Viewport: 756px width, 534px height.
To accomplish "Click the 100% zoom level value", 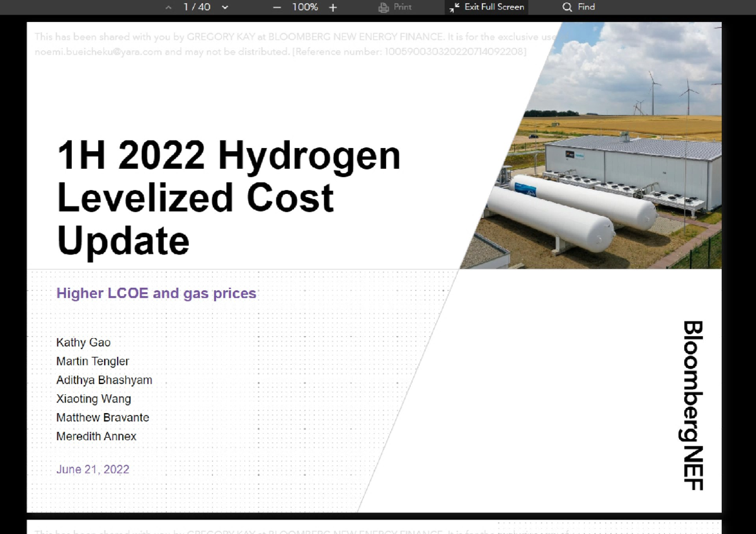I will pyautogui.click(x=305, y=7).
